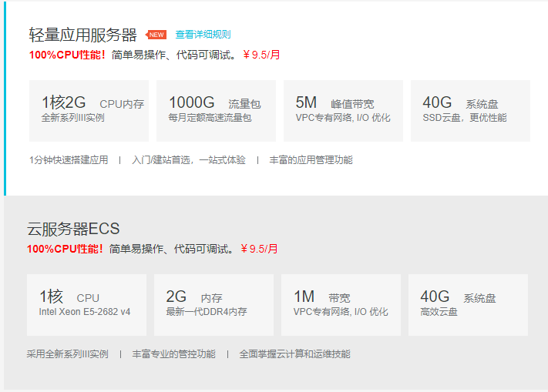The width and height of the screenshot is (548, 392).
Task: Click 采用全新系列III实例 feature text
Action: point(68,354)
